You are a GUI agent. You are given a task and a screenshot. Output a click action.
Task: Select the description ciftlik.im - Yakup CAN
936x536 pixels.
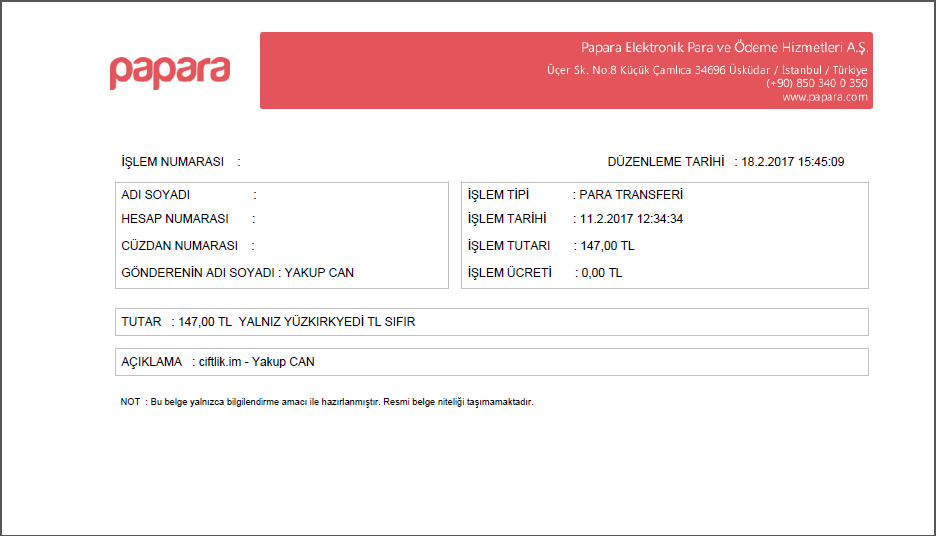click(257, 362)
